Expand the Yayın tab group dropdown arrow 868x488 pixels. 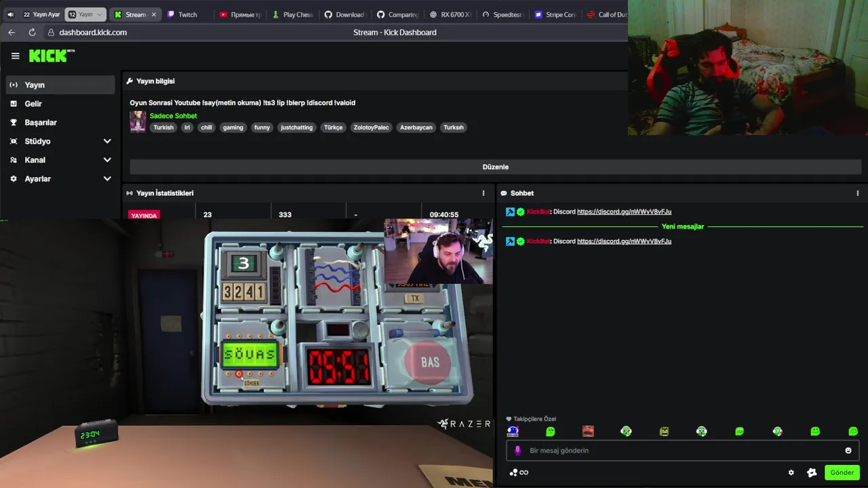point(99,14)
